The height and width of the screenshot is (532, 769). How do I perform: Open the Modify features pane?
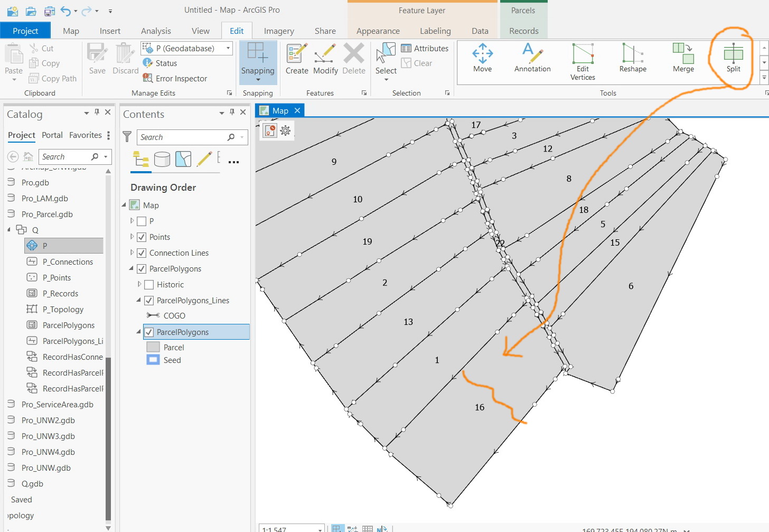[x=325, y=59]
